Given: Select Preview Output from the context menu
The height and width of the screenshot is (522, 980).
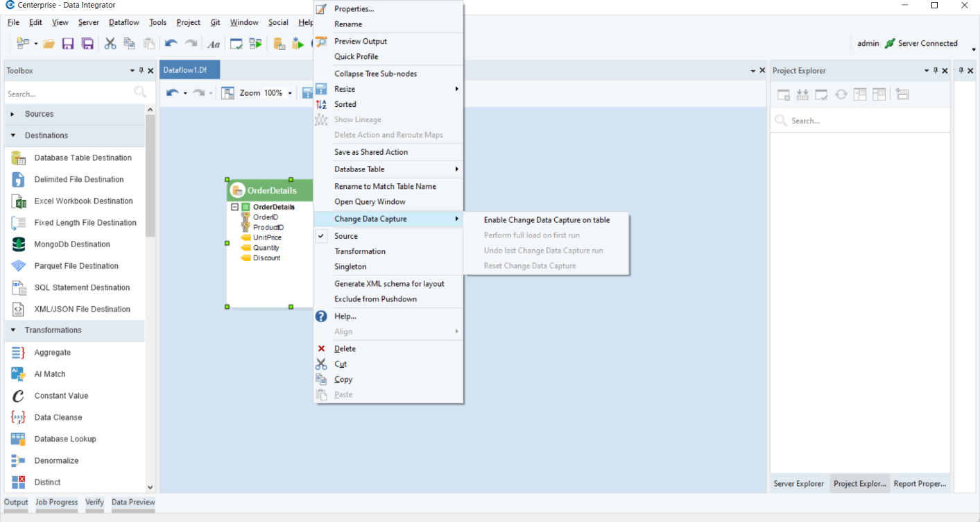Looking at the screenshot, I should pyautogui.click(x=361, y=41).
